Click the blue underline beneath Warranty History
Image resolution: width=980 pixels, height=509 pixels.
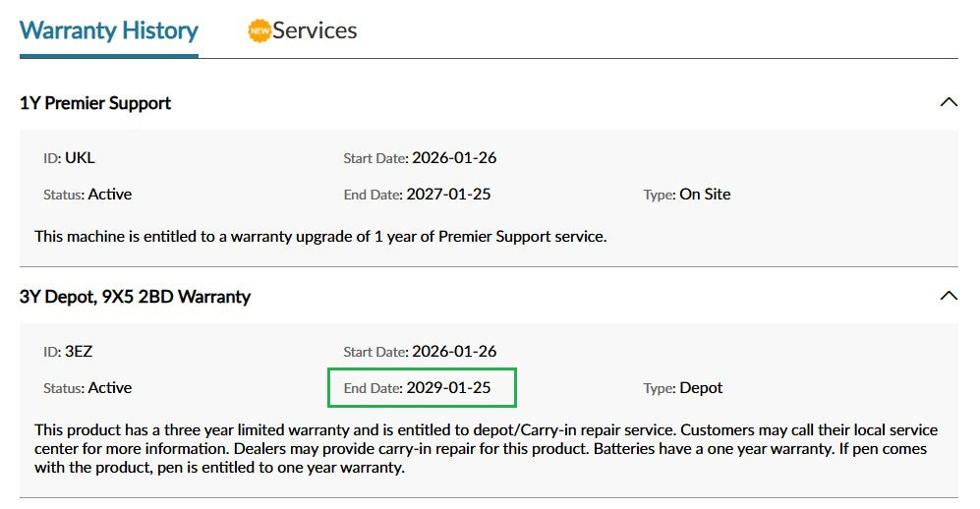(108, 56)
